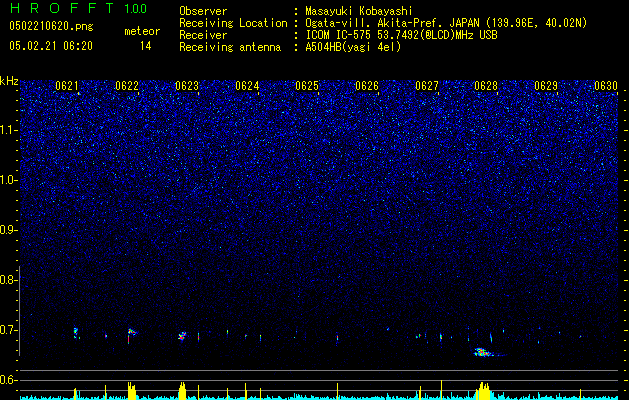Click the 1.0 kHz frequency tick label
The height and width of the screenshot is (400, 629).
[9, 180]
